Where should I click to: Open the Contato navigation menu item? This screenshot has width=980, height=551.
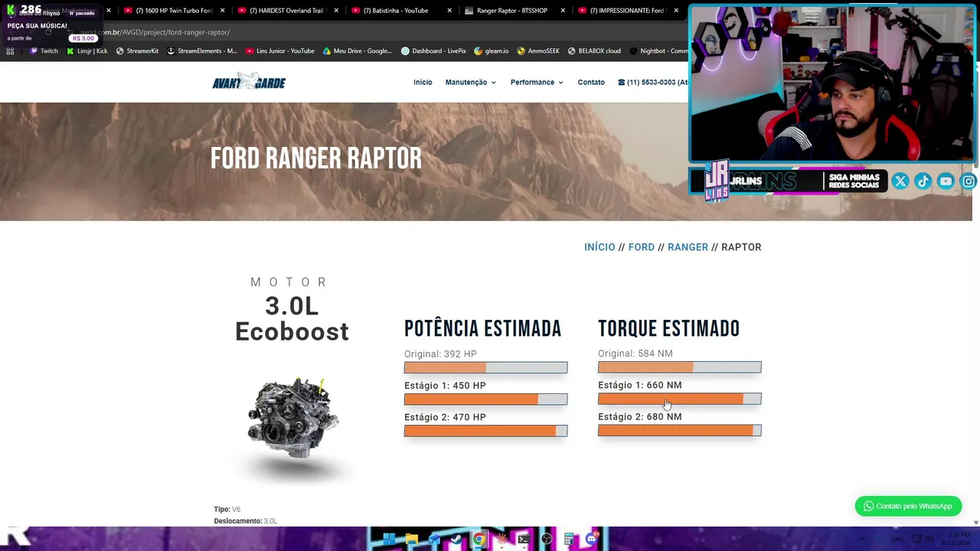coord(591,82)
